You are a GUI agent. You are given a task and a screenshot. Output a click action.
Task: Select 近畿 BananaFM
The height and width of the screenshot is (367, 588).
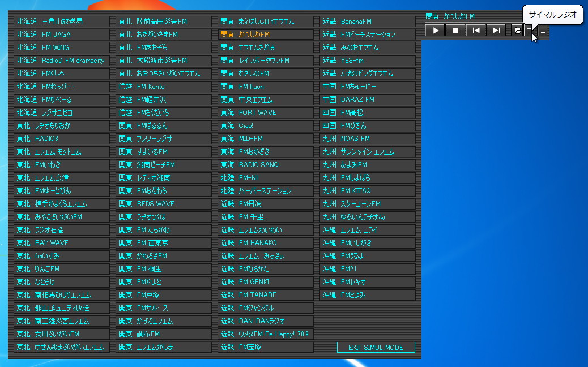[368, 22]
